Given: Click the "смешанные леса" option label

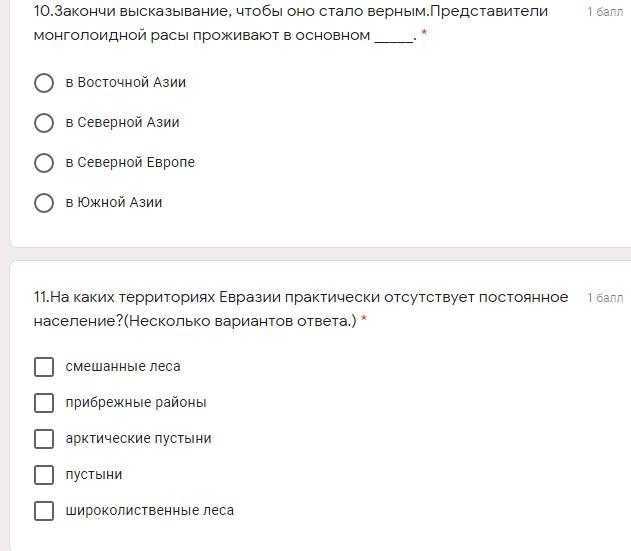Looking at the screenshot, I should [x=123, y=367].
